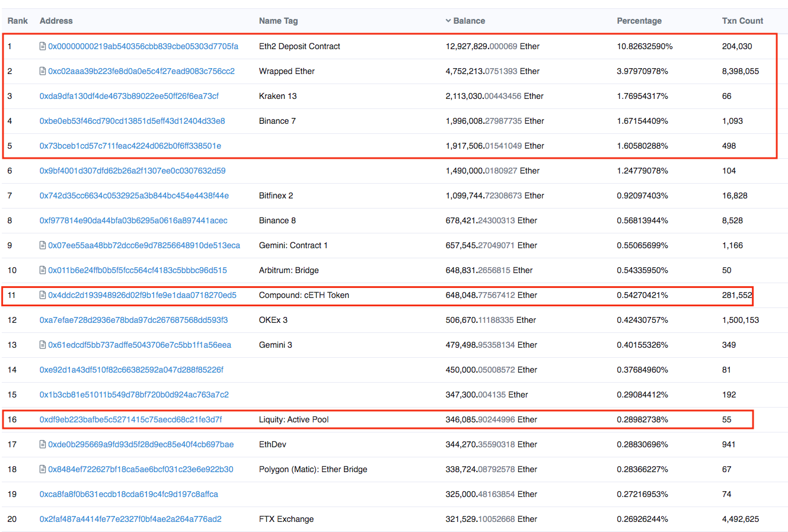Screen dimensions: 788x532
Task: Select the Gemini: Contract 1 name tag
Action: tap(293, 245)
